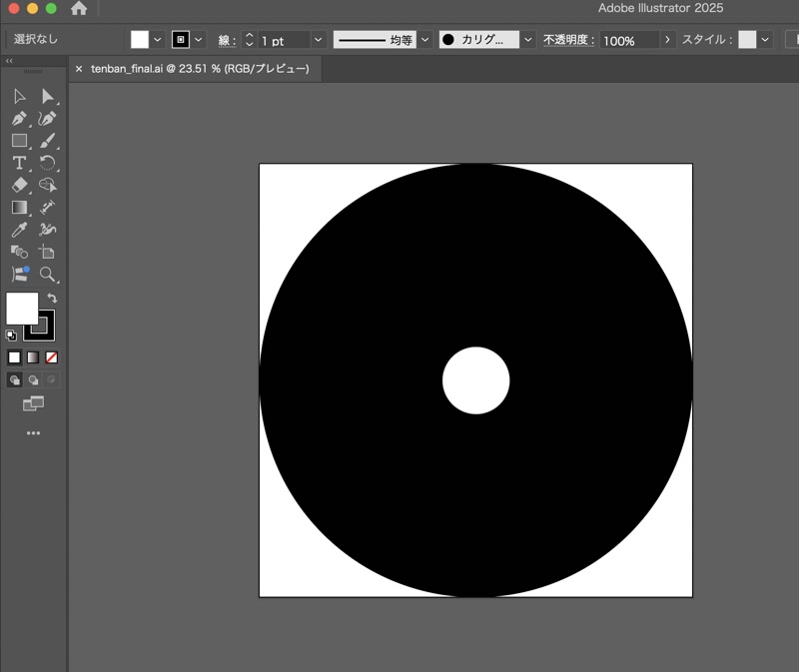Click the opacity 100% input field
This screenshot has width=799, height=672.
coord(630,40)
